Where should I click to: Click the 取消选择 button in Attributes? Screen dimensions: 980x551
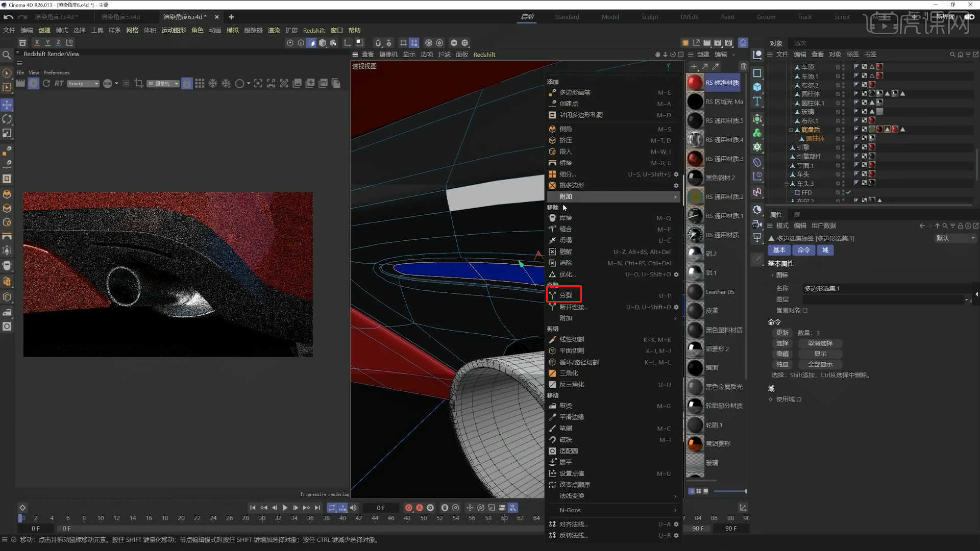(820, 343)
